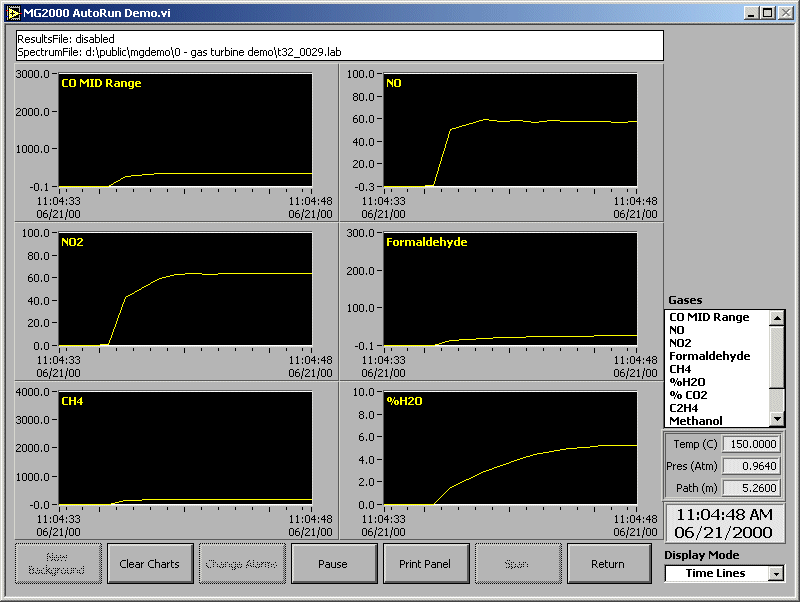800x602 pixels.
Task: Select NO2 in the Gases list
Action: click(680, 343)
